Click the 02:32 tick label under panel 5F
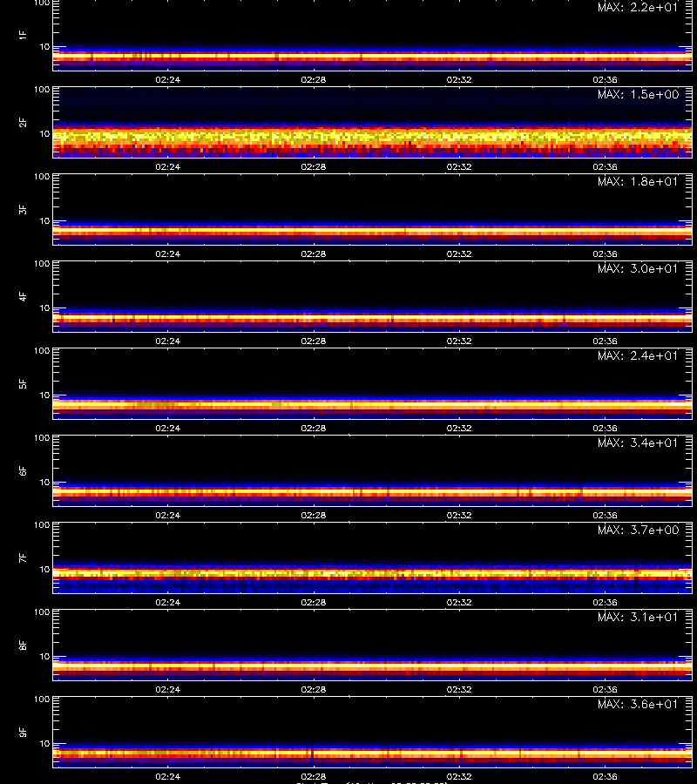The height and width of the screenshot is (784, 697). pyautogui.click(x=459, y=428)
